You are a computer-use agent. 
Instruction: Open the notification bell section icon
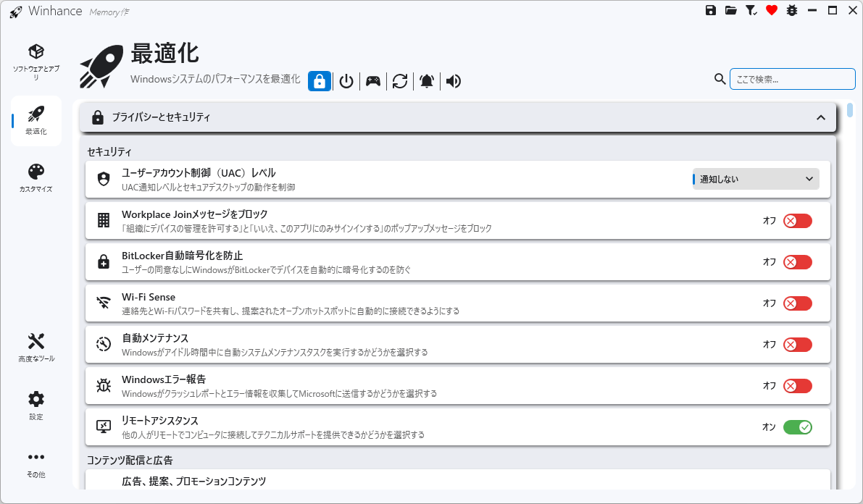coord(427,81)
